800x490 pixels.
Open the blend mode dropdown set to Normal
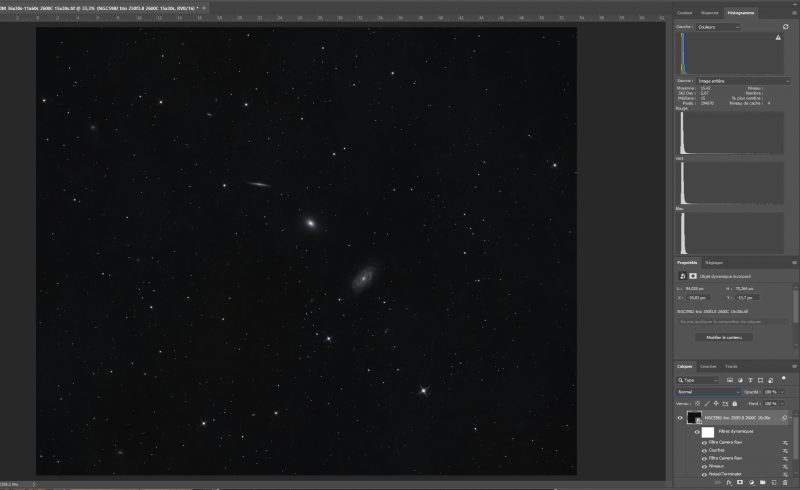[x=708, y=391]
